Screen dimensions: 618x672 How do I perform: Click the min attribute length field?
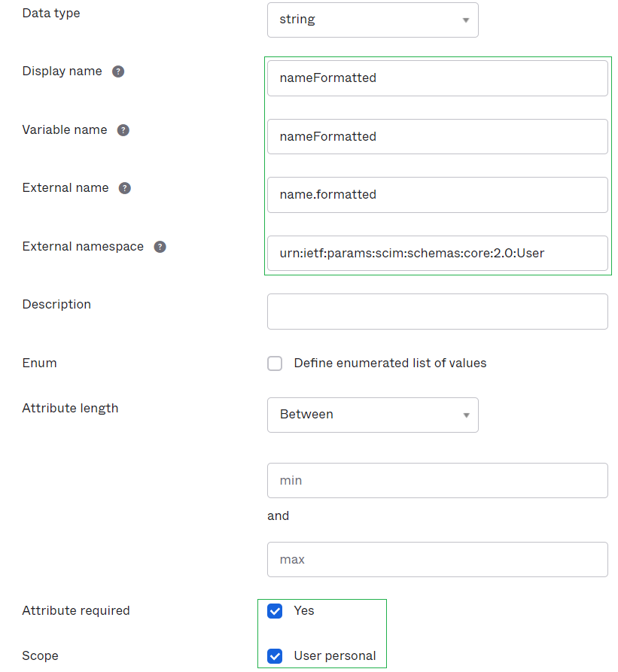(437, 480)
